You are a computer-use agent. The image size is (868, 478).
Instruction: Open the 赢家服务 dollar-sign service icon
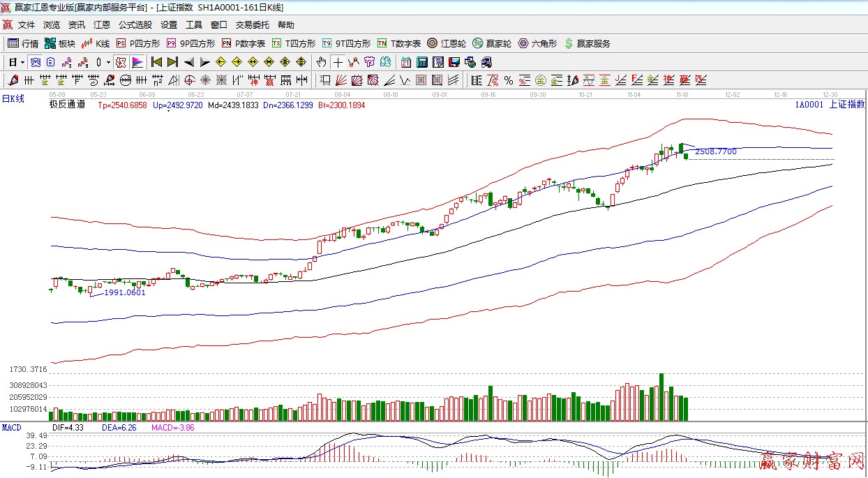coord(588,43)
